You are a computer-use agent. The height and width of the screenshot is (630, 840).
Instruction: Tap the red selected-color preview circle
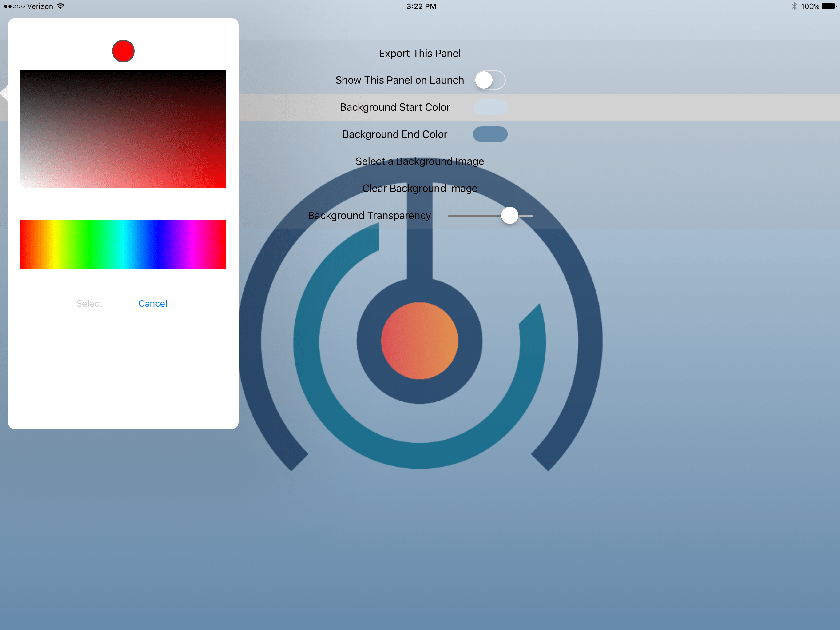click(123, 51)
